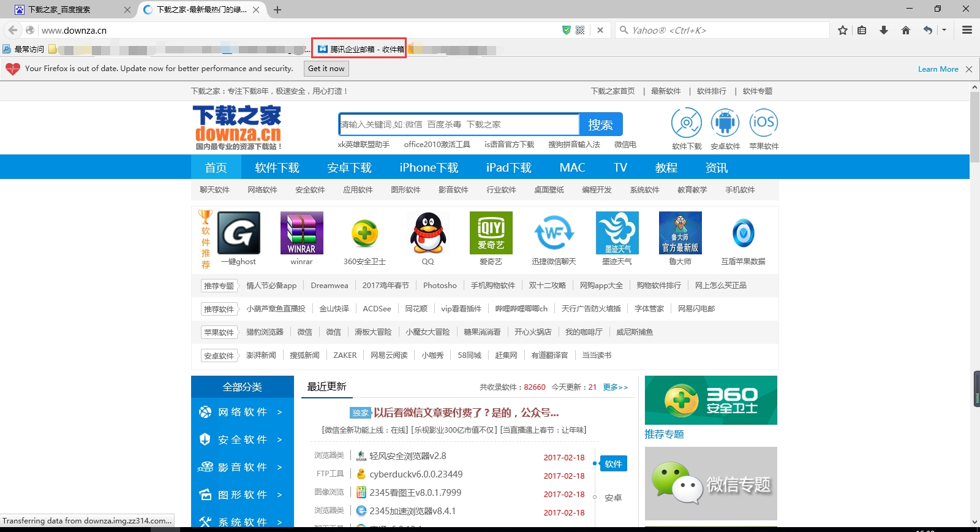
Task: Click the blue 搜索 button
Action: point(601,124)
